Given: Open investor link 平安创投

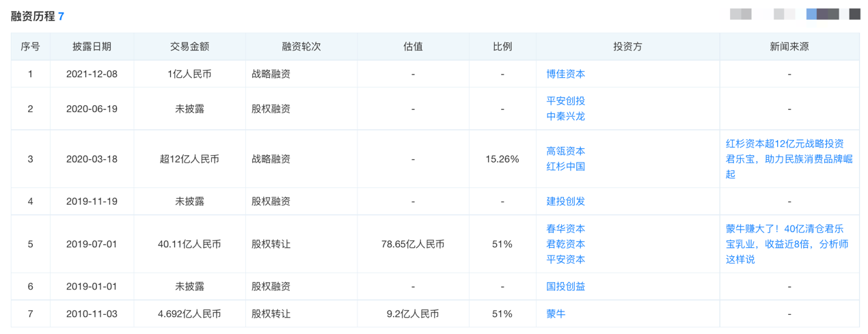Looking at the screenshot, I should click(x=565, y=101).
